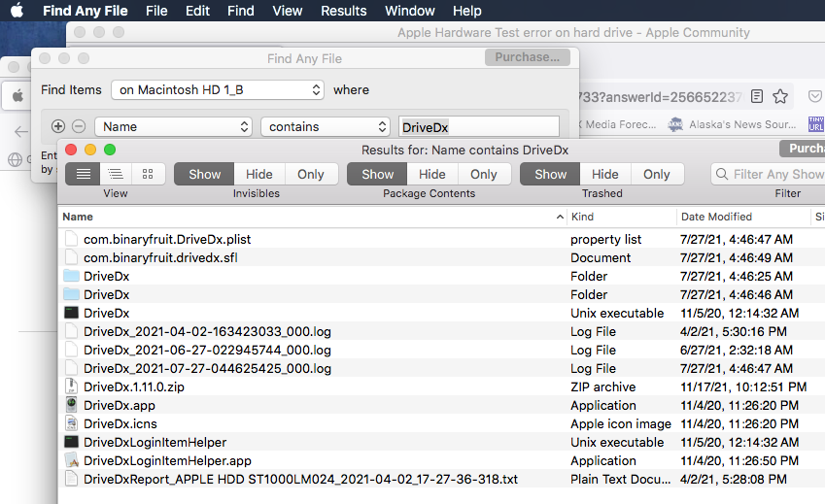Image resolution: width=825 pixels, height=504 pixels.
Task: Select DriveDxLoginItemHelper.app icon
Action: (x=71, y=460)
